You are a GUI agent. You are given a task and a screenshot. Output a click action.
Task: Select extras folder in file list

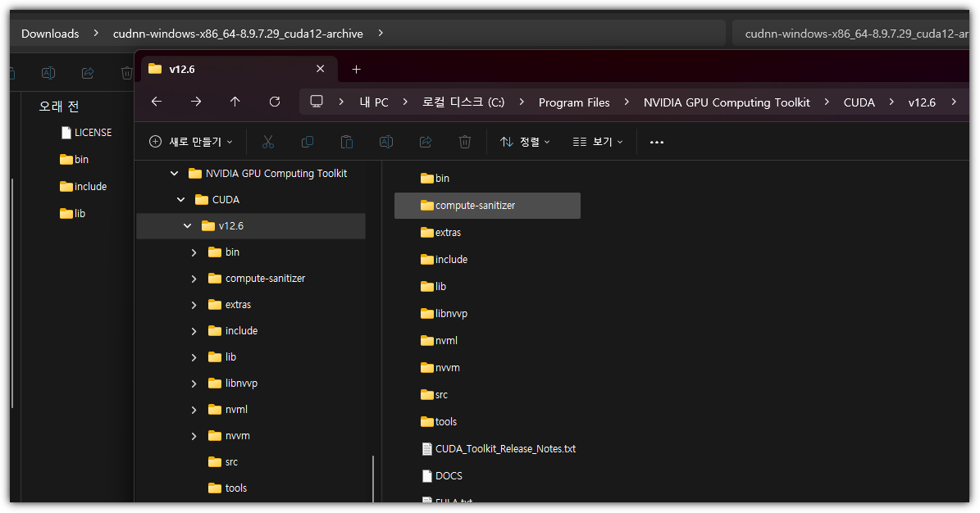pyautogui.click(x=440, y=233)
